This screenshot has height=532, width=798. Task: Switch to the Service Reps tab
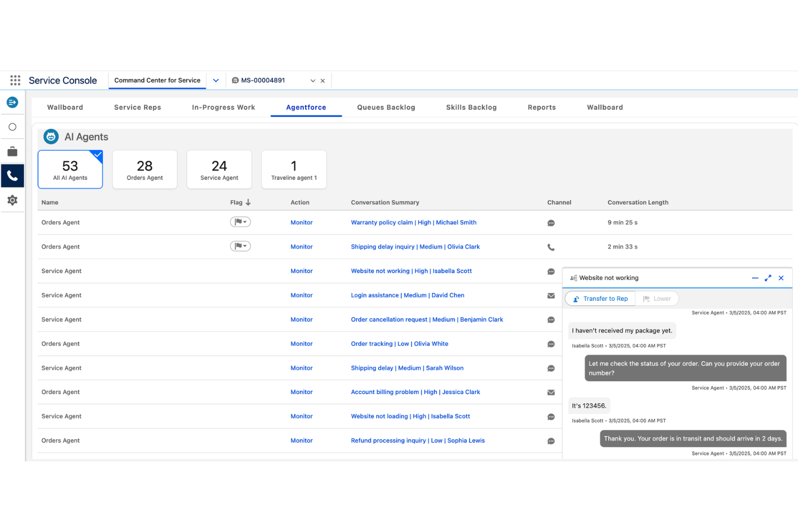(137, 107)
